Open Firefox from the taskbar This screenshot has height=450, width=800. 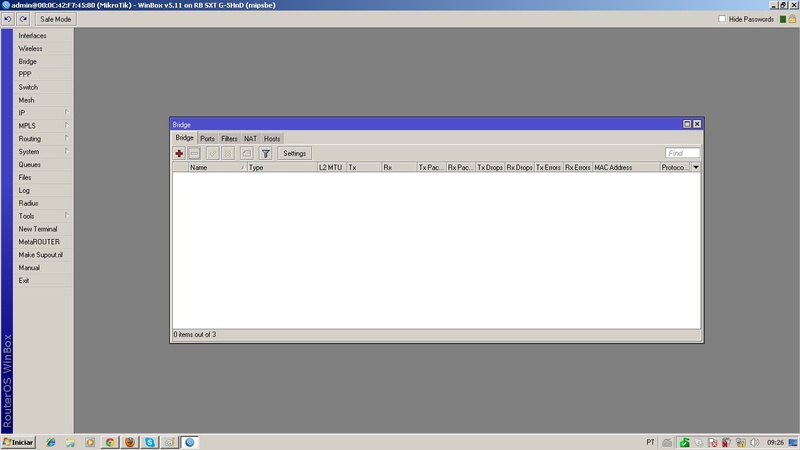pos(130,442)
